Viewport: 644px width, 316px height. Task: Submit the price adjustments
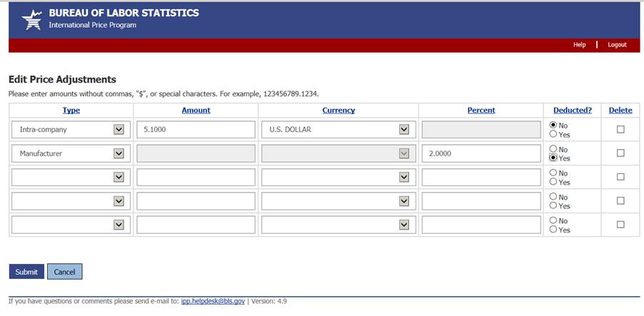coord(26,272)
